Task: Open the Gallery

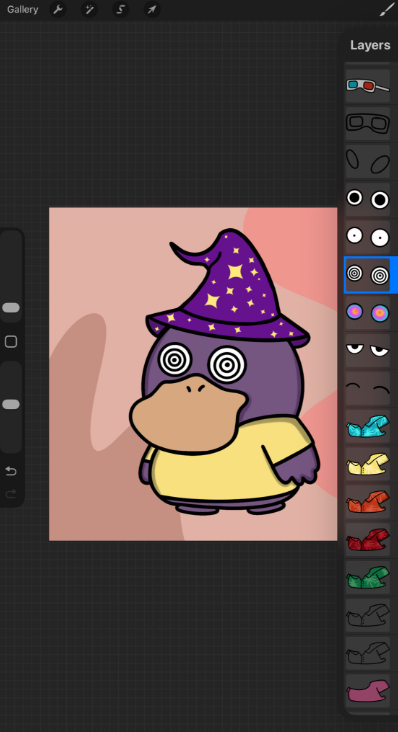Action: pyautogui.click(x=22, y=10)
